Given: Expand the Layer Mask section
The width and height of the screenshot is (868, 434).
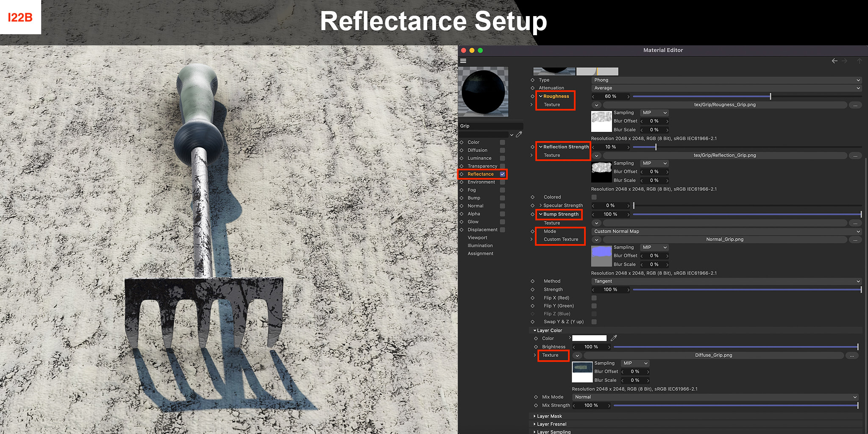Looking at the screenshot, I should [534, 416].
